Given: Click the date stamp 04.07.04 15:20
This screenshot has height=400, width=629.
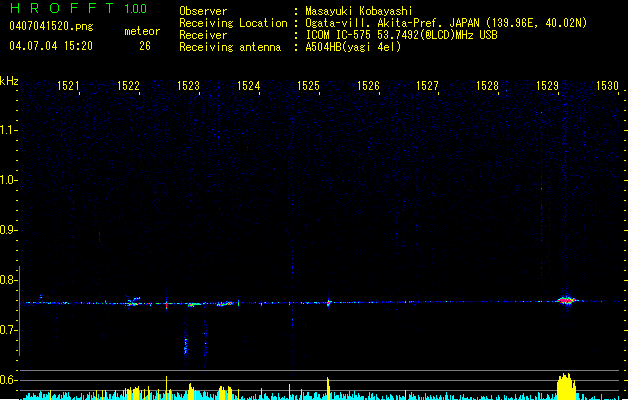Looking at the screenshot, I should pyautogui.click(x=51, y=46).
